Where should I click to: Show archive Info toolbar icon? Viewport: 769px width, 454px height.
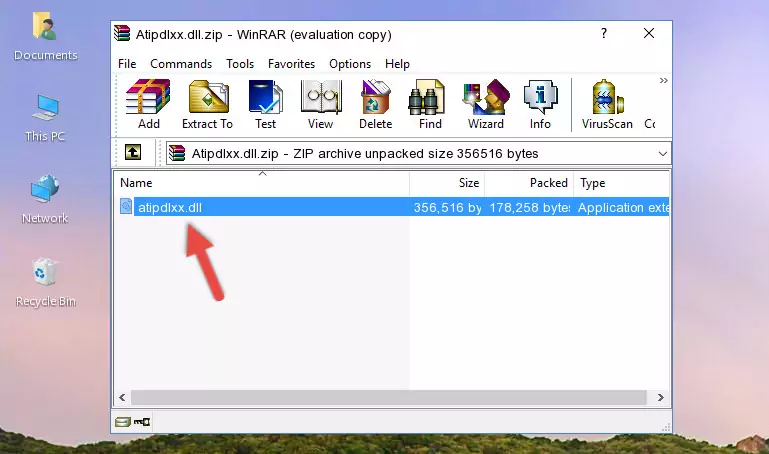tap(540, 104)
